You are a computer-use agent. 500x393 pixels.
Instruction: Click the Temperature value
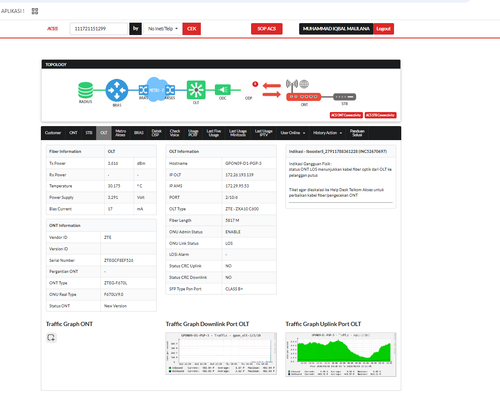point(114,186)
